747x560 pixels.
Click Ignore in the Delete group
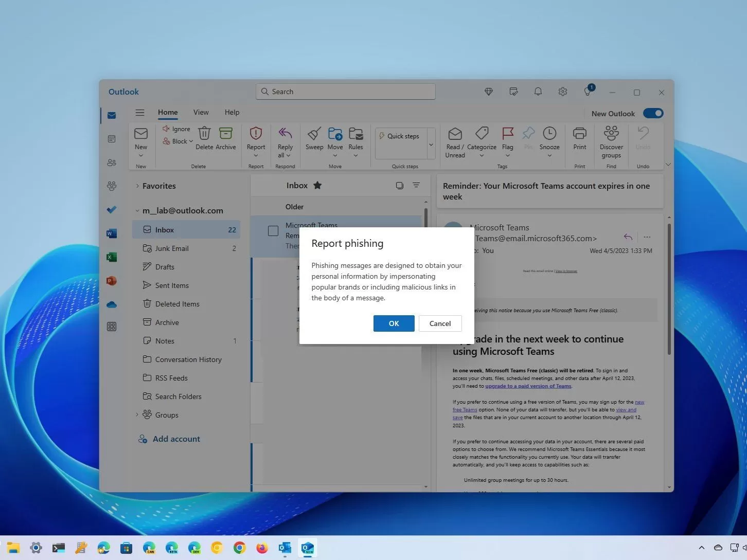pos(176,129)
